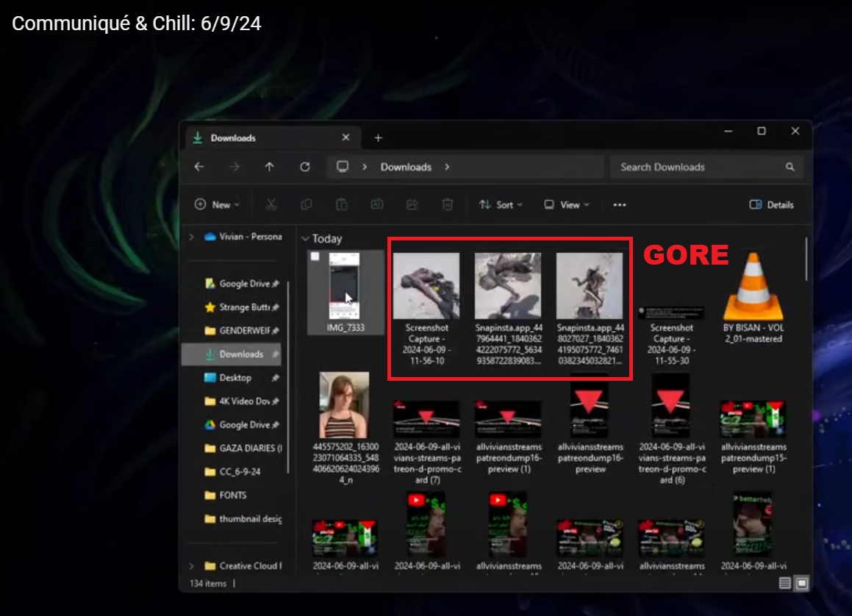Click the Search Downloads field
This screenshot has width=852, height=616.
pyautogui.click(x=698, y=167)
